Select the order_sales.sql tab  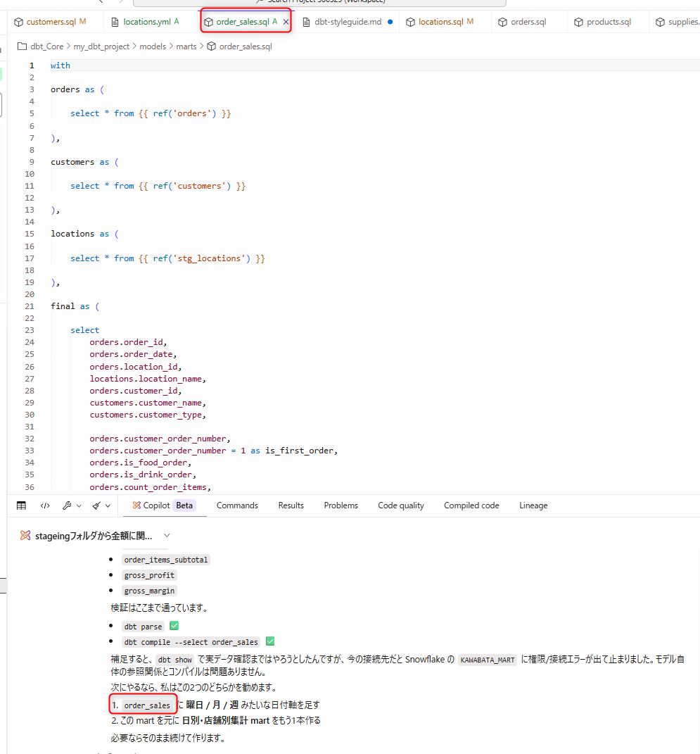point(243,22)
